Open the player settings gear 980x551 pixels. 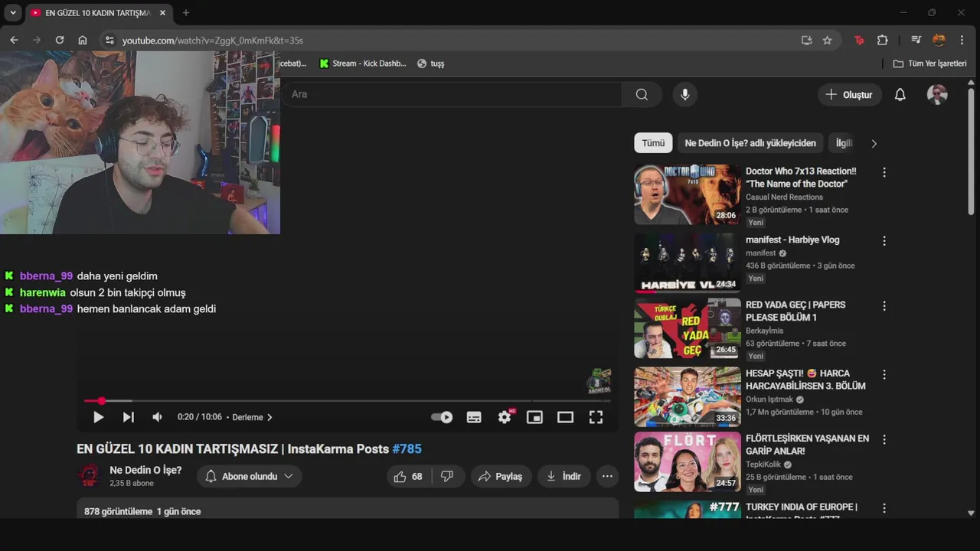coord(505,417)
